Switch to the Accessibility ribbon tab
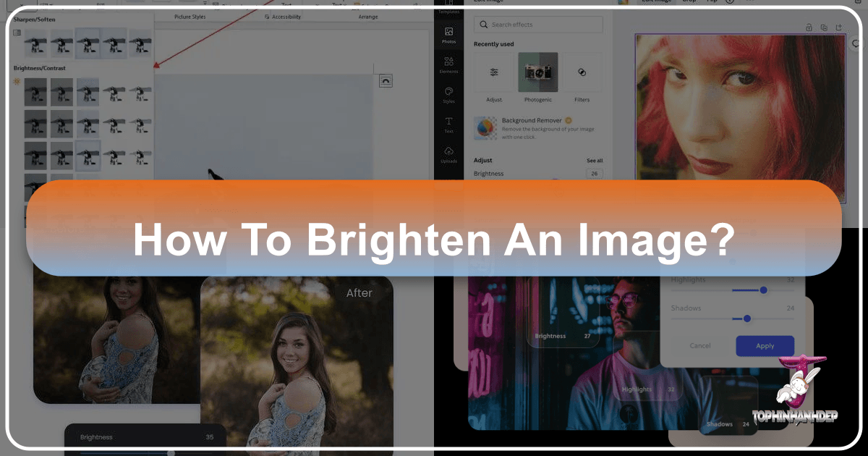Viewport: 868px width, 456px height. coord(286,17)
